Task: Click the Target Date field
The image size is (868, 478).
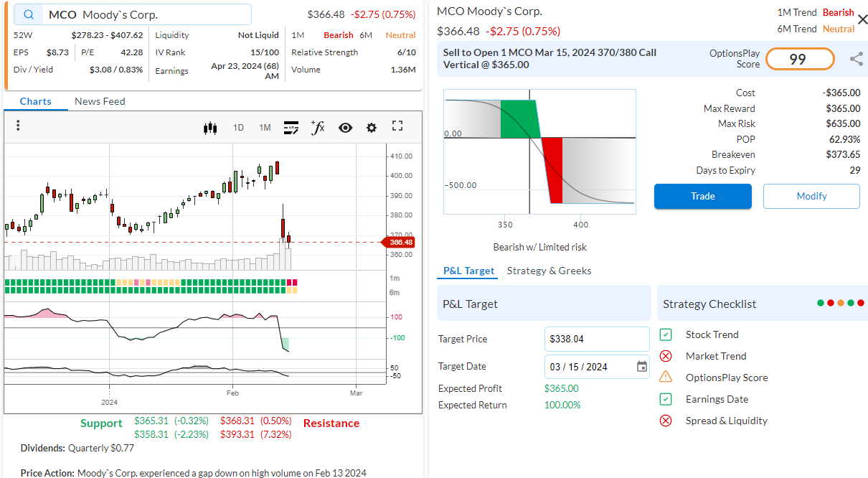Action: coord(597,367)
